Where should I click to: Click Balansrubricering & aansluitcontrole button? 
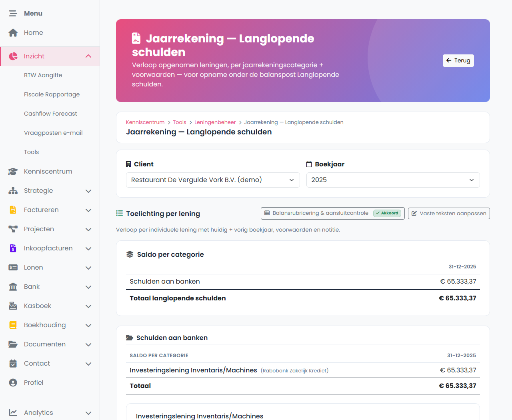pyautogui.click(x=333, y=213)
